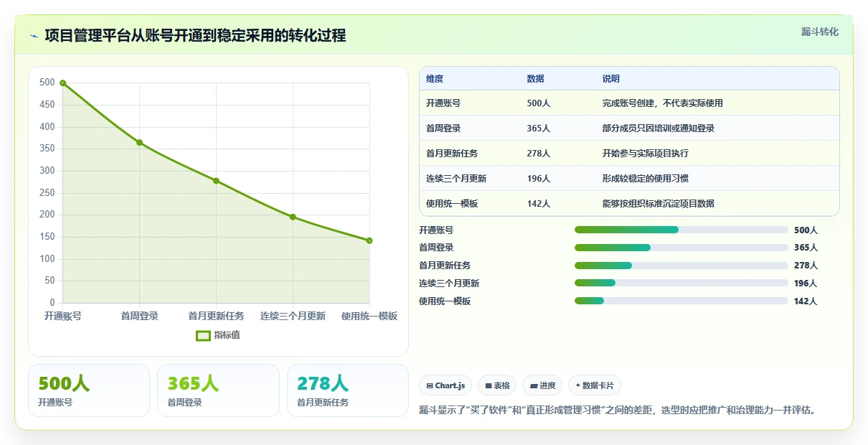Click the 首月更新任务 x-axis label on the chart
This screenshot has width=868, height=445.
(x=216, y=316)
